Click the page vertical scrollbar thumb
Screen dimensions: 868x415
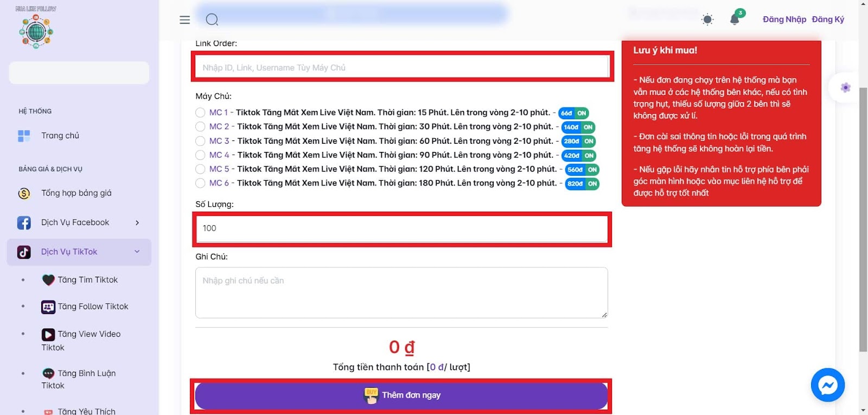point(863,220)
